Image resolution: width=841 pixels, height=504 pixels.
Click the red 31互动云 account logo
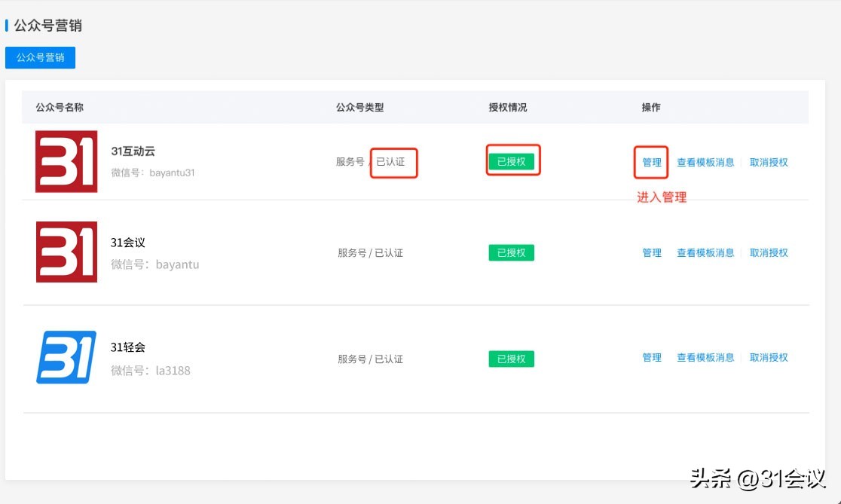pos(66,161)
